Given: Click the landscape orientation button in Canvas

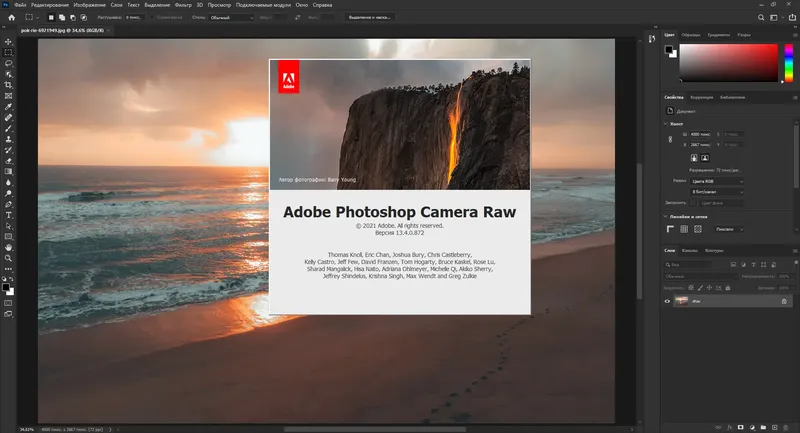Looking at the screenshot, I should click(704, 157).
